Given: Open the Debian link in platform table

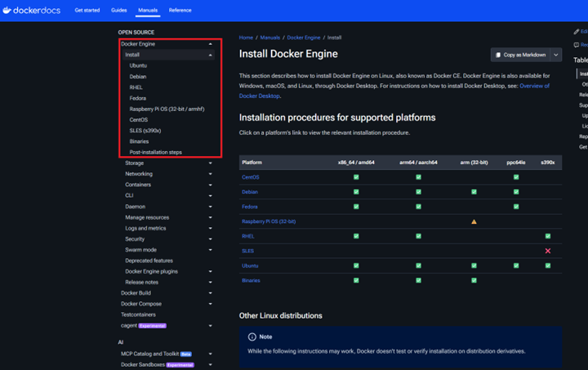Looking at the screenshot, I should coord(250,192).
